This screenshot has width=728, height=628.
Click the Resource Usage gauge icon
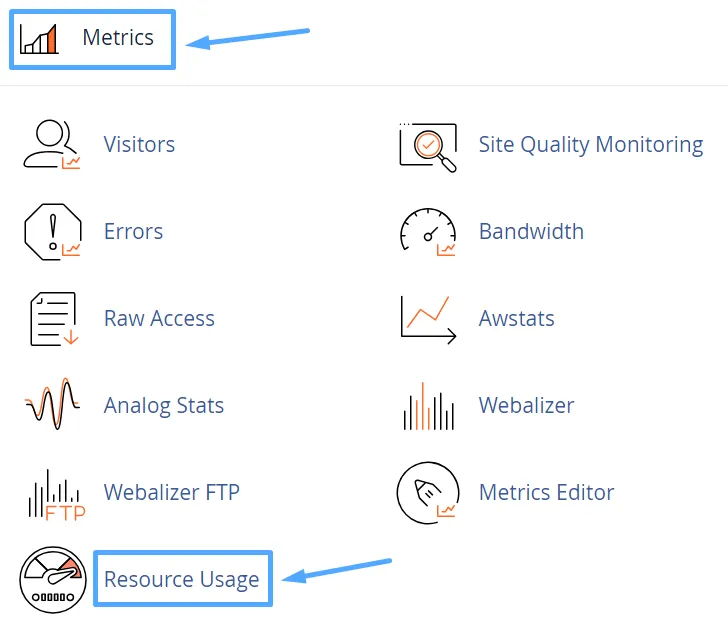click(52, 579)
